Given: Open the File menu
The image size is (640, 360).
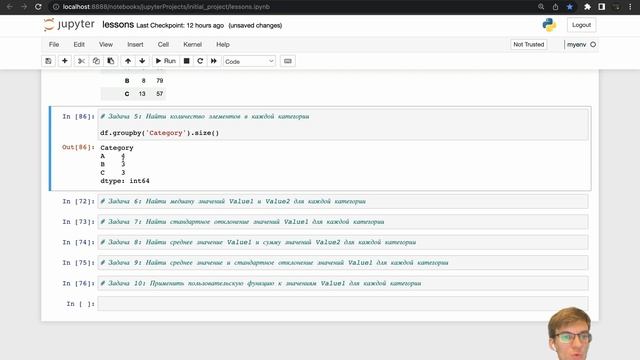Looking at the screenshot, I should click(x=54, y=44).
